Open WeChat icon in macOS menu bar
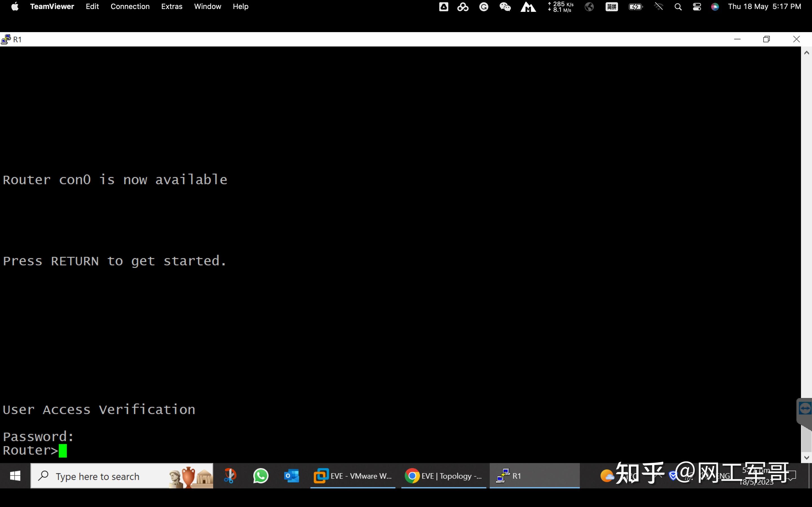The height and width of the screenshot is (507, 812). click(505, 7)
